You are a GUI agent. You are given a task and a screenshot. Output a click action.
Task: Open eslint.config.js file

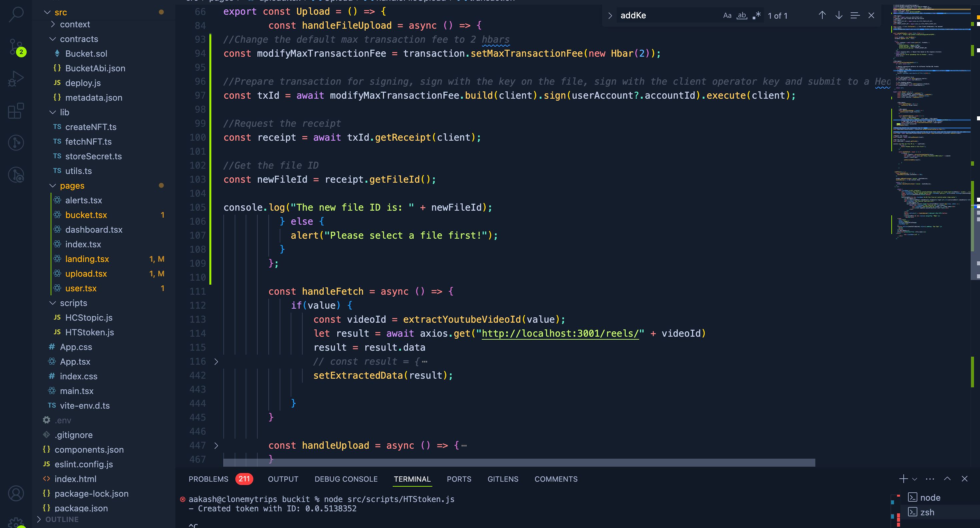coord(84,464)
